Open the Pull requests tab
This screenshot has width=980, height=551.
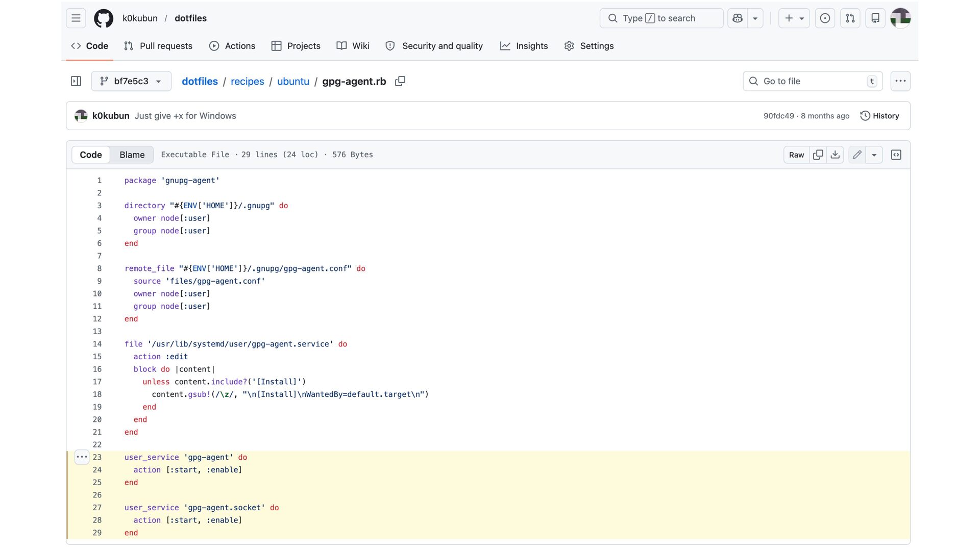pos(158,46)
